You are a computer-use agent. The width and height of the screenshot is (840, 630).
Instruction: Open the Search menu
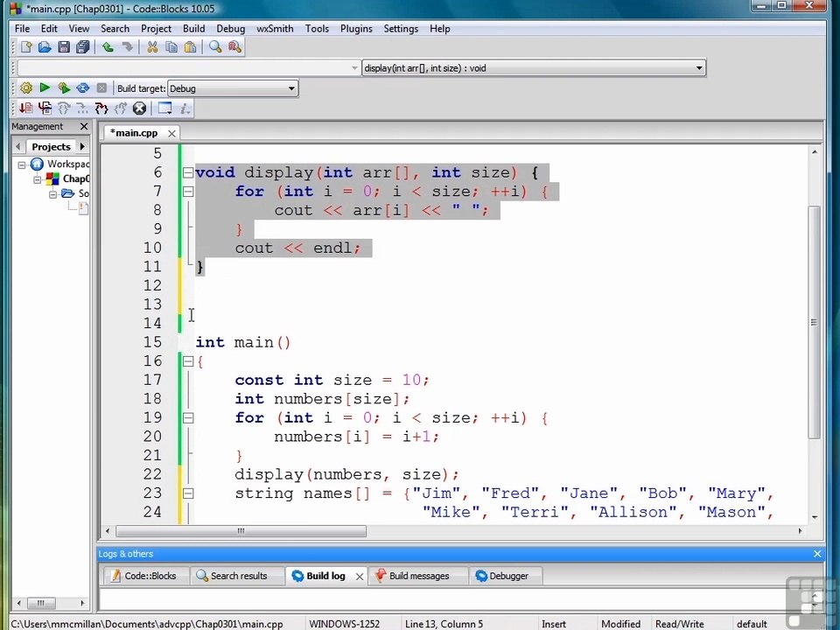(115, 28)
